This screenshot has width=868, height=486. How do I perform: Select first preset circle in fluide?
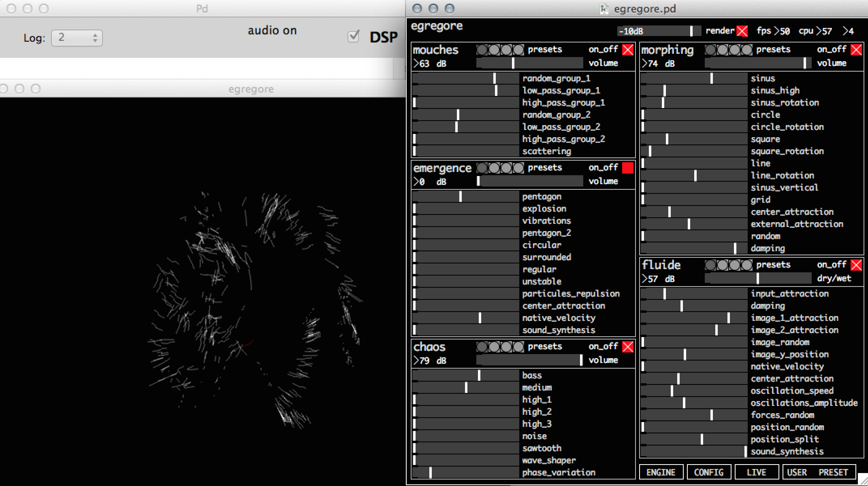[710, 265]
